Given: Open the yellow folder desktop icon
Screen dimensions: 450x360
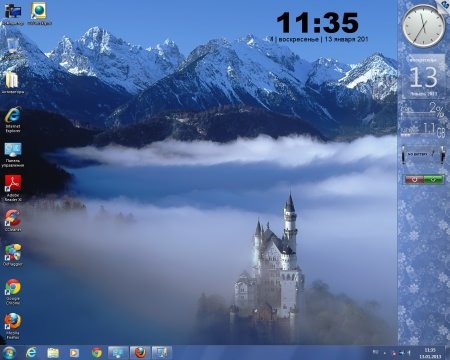Looking at the screenshot, I should 12,83.
